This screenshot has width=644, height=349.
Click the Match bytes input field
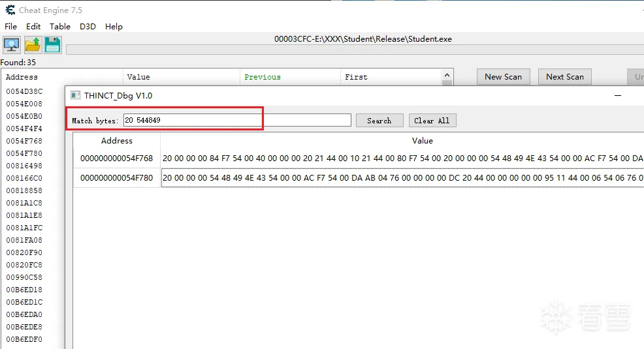click(237, 120)
